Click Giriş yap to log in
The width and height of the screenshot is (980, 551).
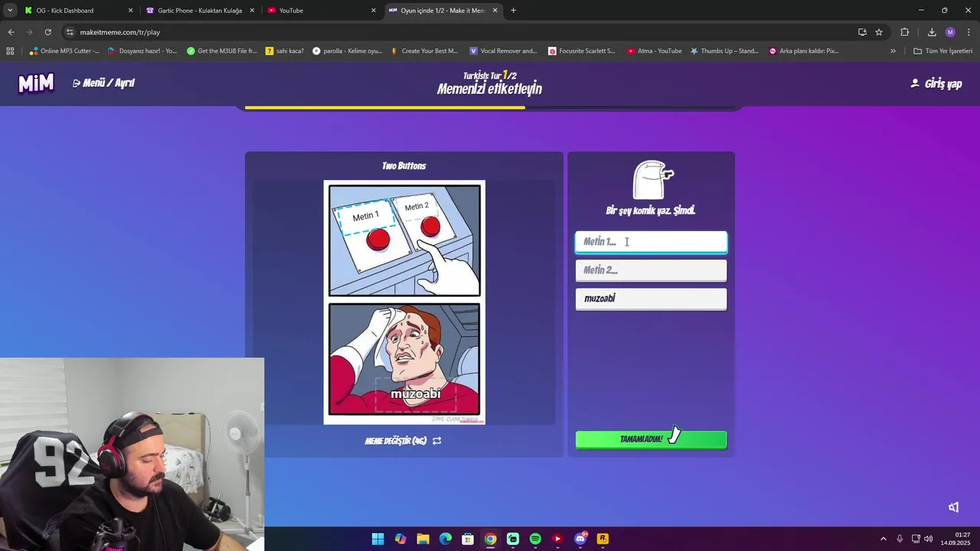pos(936,83)
